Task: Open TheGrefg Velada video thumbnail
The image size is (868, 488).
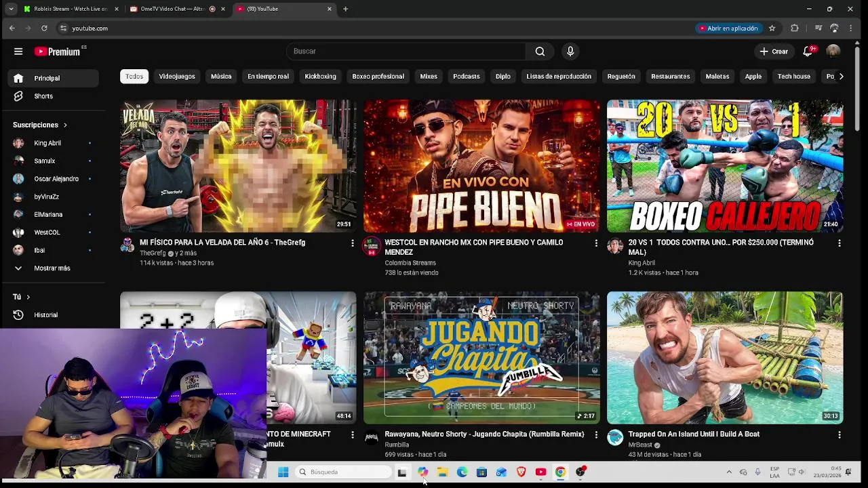Action: pos(238,166)
